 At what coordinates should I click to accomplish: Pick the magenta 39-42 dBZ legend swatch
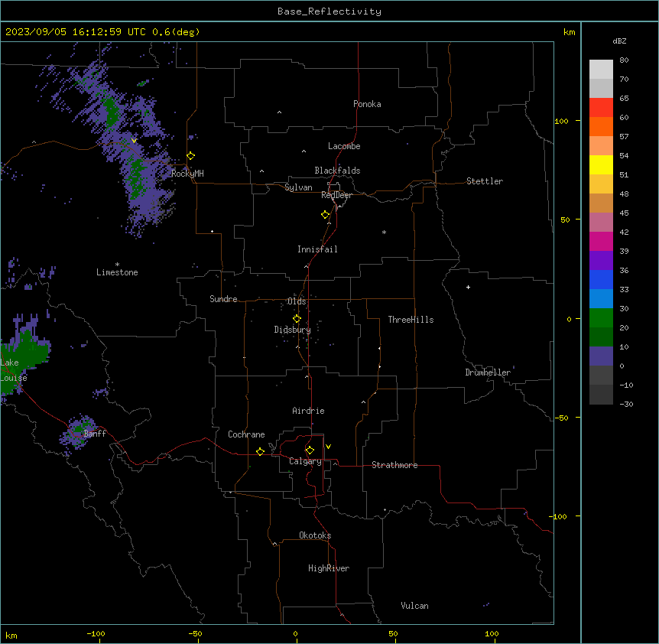click(x=601, y=241)
